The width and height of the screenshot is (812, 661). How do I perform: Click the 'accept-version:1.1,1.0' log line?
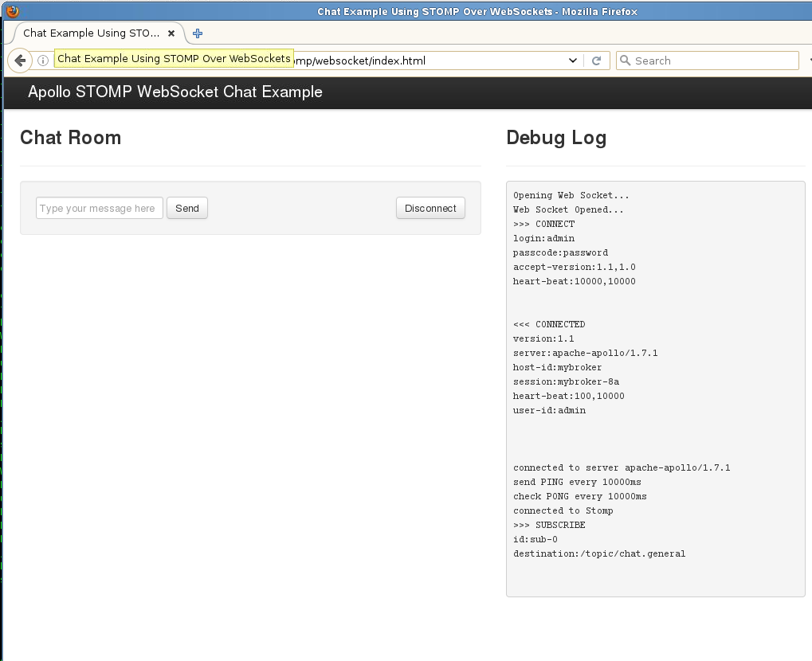[x=575, y=267]
